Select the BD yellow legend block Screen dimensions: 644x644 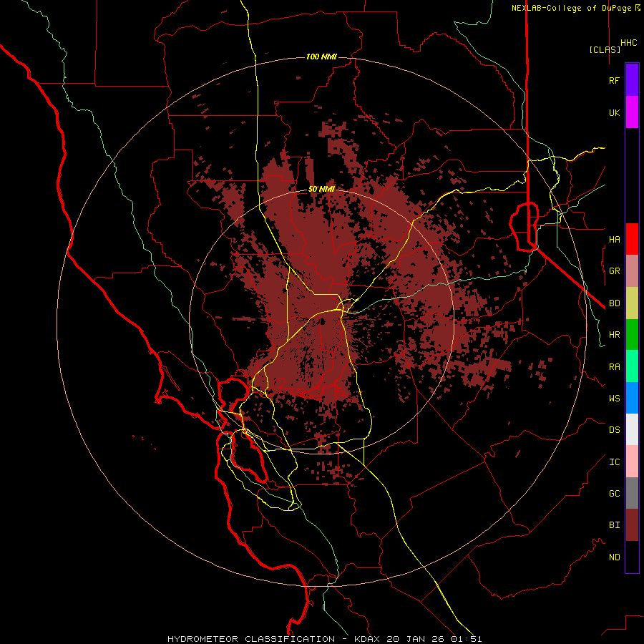pyautogui.click(x=632, y=303)
